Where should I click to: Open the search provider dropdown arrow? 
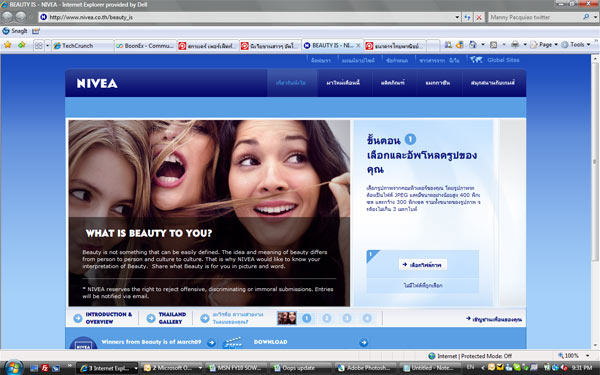point(595,17)
